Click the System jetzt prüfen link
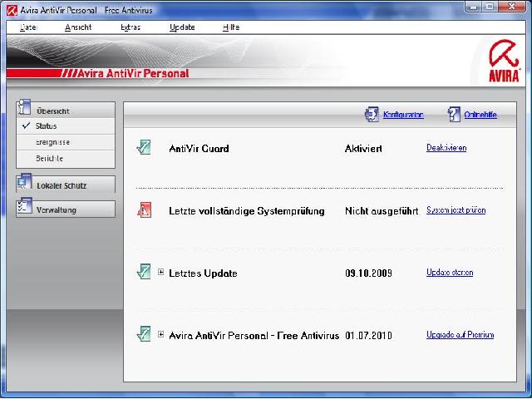This screenshot has width=532, height=399. [x=456, y=210]
